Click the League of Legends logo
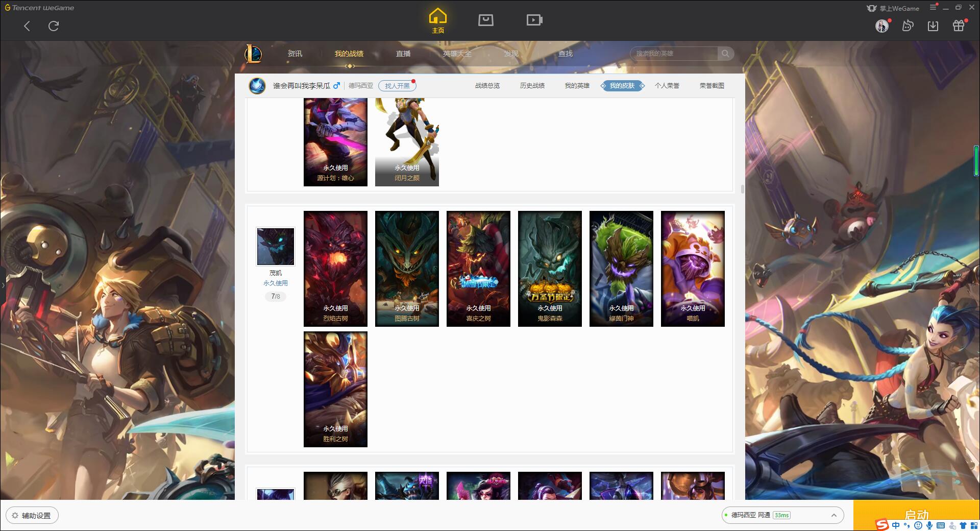The width and height of the screenshot is (980, 531). 253,54
